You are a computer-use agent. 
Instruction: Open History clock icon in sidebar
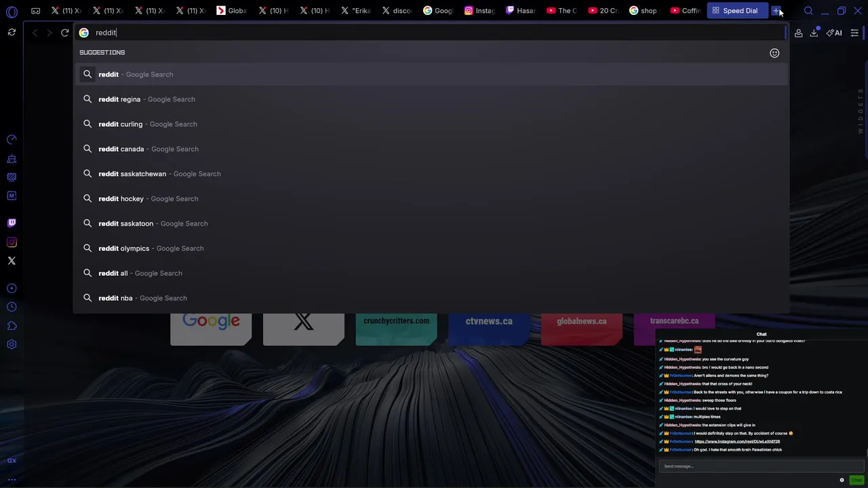(12, 307)
